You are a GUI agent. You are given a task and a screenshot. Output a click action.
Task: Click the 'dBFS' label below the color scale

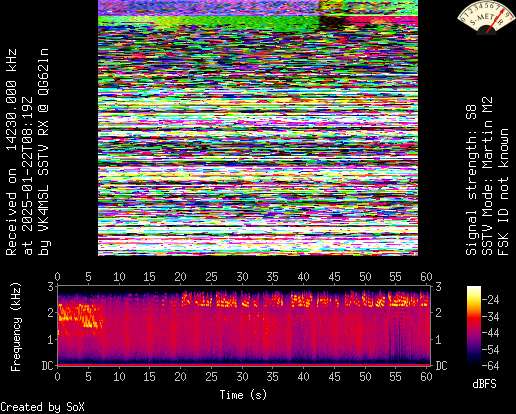484,384
